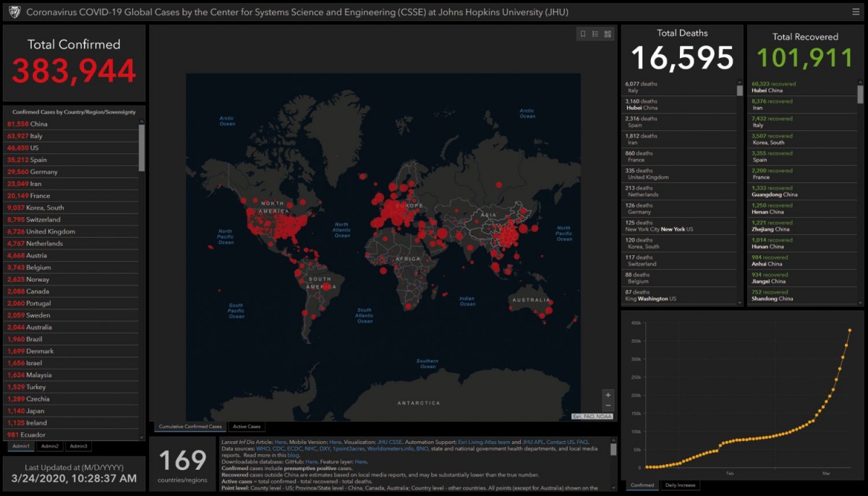Select Switzerland in confirmed cases list
868x496 pixels.
70,219
